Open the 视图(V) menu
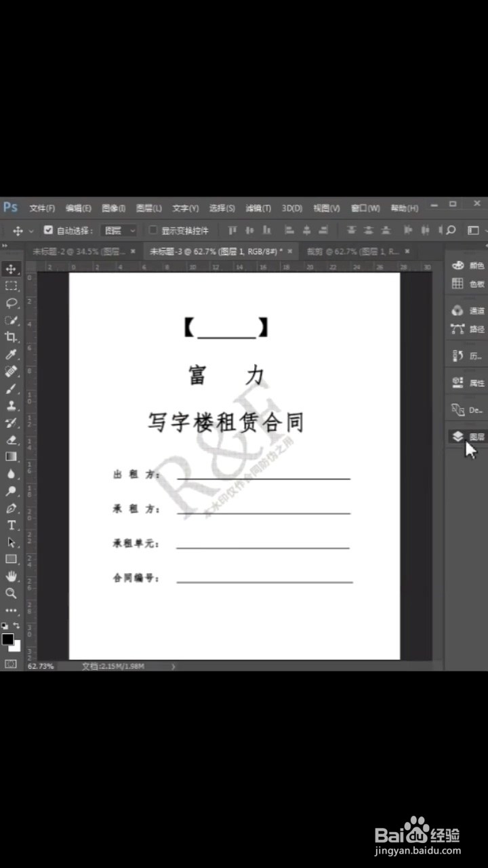Viewport: 488px width, 868px height. click(327, 208)
